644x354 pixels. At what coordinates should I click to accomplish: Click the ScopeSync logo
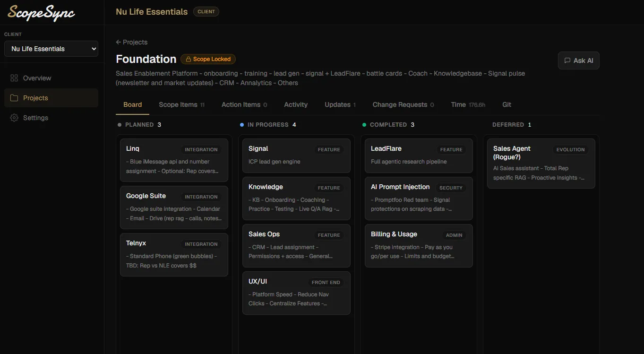pyautogui.click(x=41, y=13)
